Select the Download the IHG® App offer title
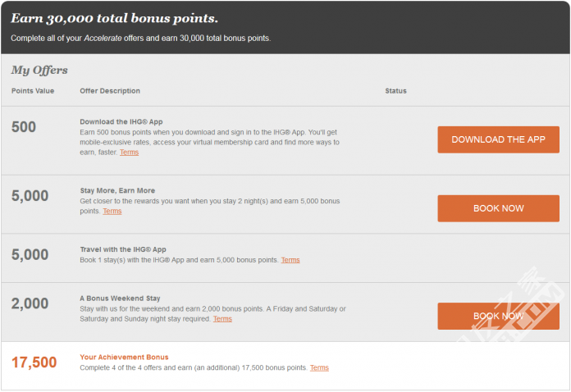The height and width of the screenshot is (392, 571). click(121, 122)
